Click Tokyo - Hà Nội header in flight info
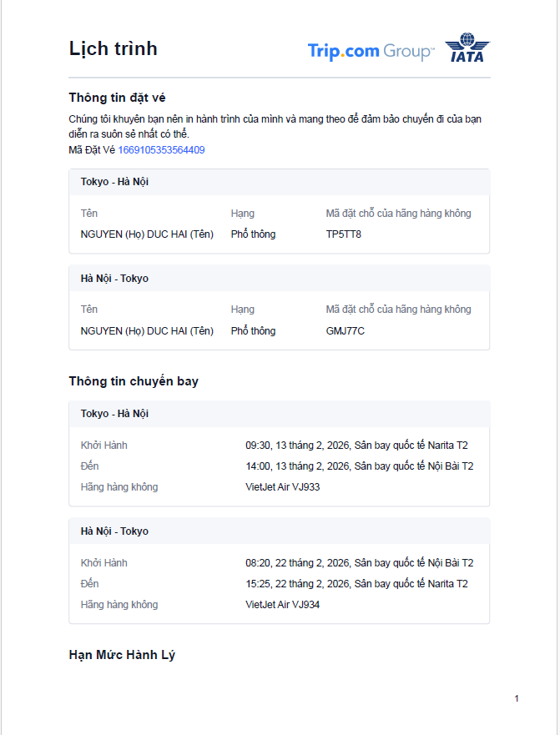 114,414
